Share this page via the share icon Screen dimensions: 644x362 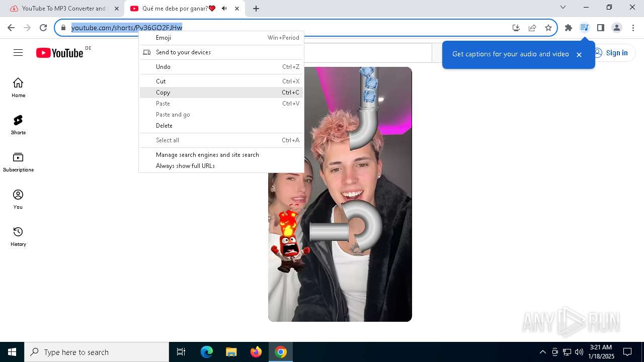point(532,28)
